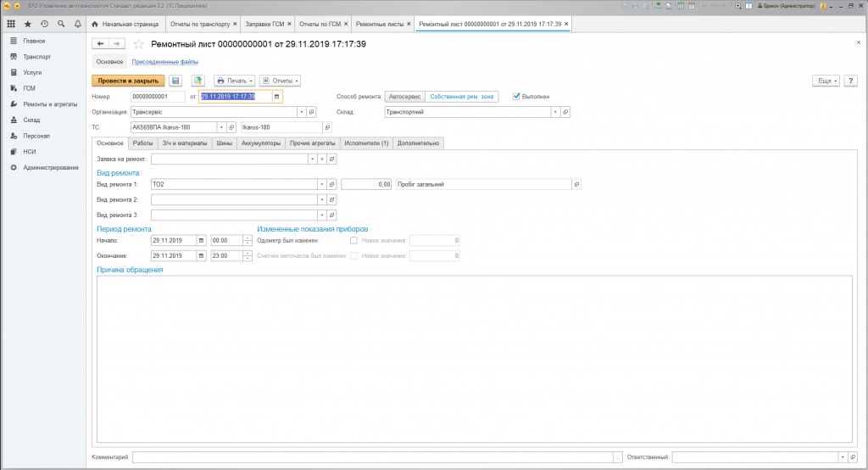This screenshot has height=470, width=868.
Task: Click the green create-based-on icon
Action: tap(198, 81)
